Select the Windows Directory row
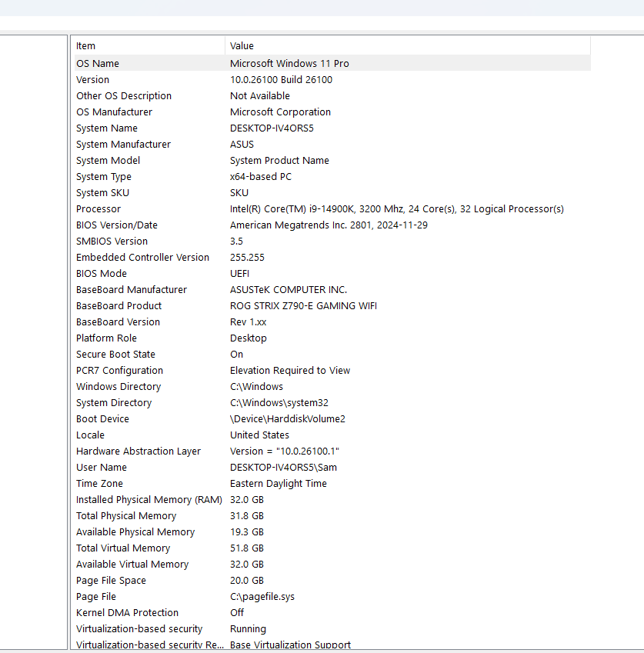Screen dimensions: 644x653 pos(332,387)
